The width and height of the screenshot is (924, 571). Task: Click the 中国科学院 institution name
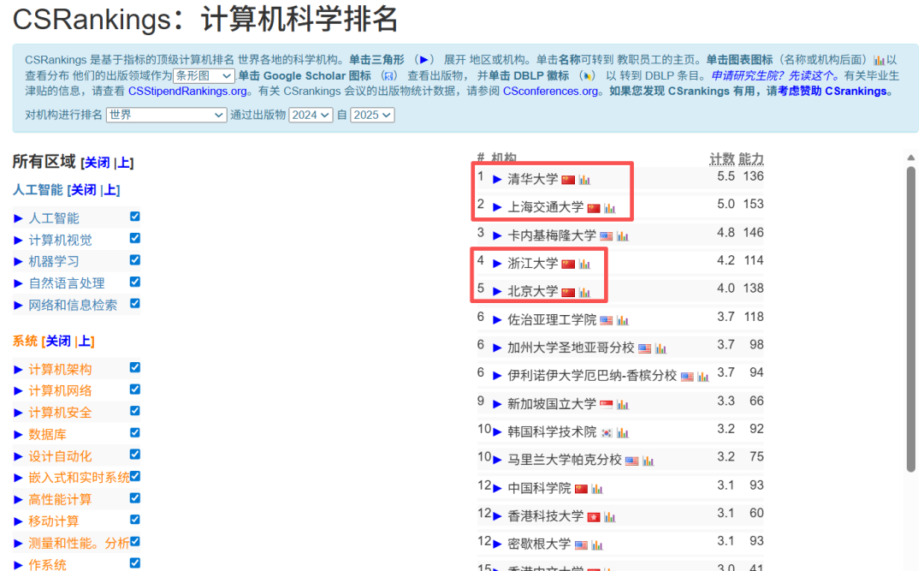tap(539, 489)
